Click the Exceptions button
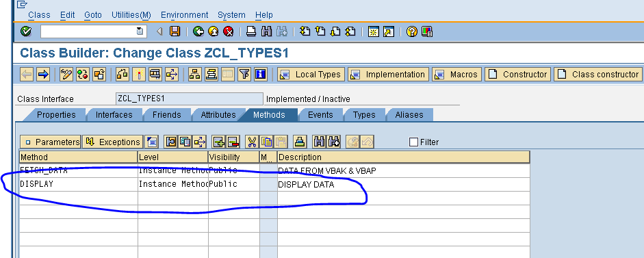Image resolution: width=644 pixels, height=258 pixels. (x=112, y=142)
